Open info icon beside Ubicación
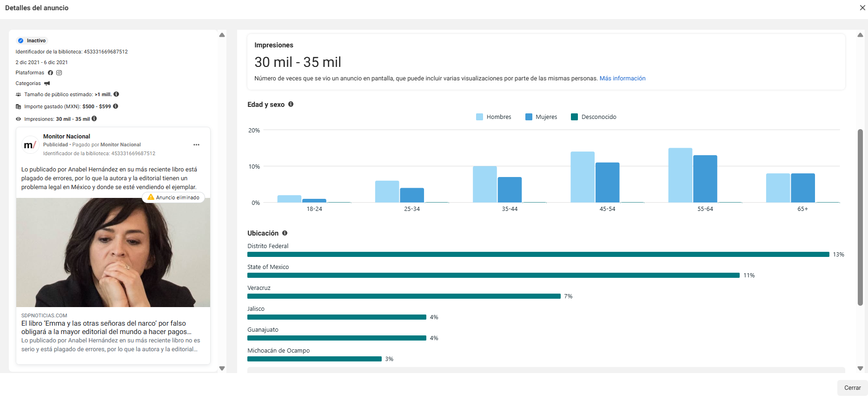This screenshot has height=400, width=868. tap(285, 233)
